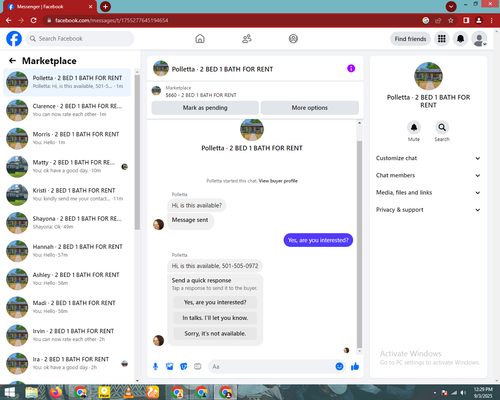Expand Privacy & support section
The image size is (500, 400).
428,210
